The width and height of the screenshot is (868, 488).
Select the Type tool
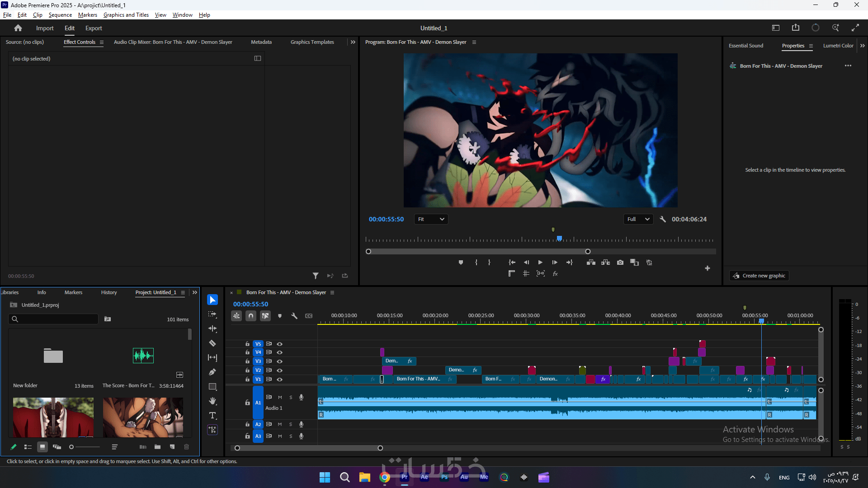[x=212, y=416]
